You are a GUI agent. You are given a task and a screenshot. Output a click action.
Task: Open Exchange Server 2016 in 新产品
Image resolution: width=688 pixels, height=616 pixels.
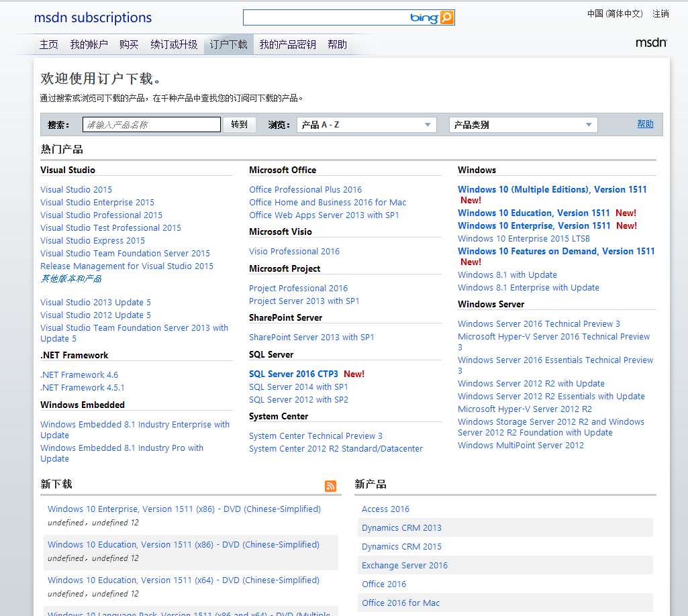(x=405, y=566)
